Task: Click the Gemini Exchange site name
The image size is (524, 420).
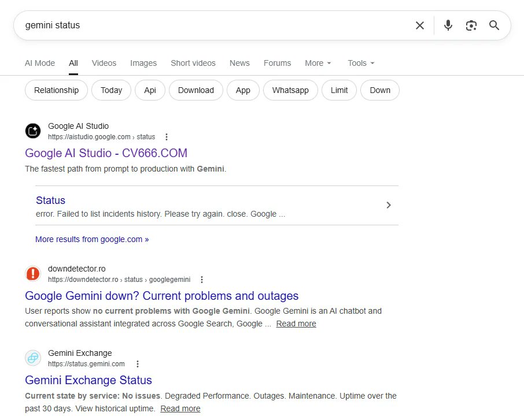Action: coord(80,353)
